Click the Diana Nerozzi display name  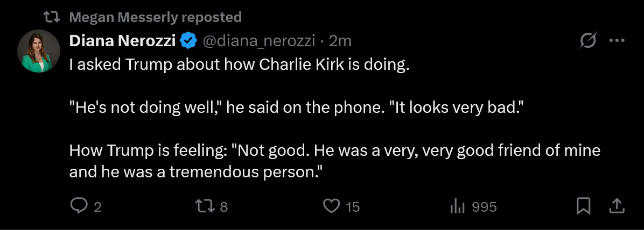coord(122,40)
